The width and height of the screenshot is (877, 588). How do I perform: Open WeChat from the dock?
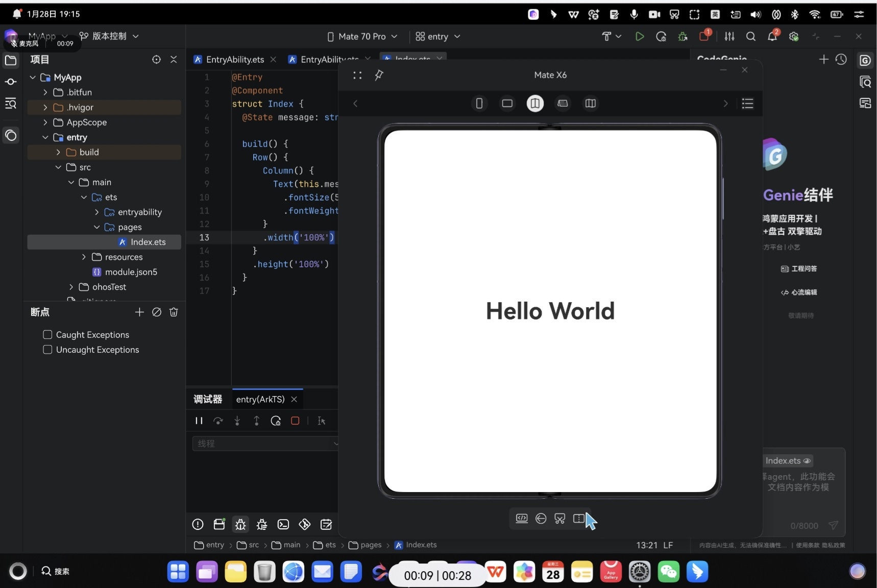pos(668,572)
